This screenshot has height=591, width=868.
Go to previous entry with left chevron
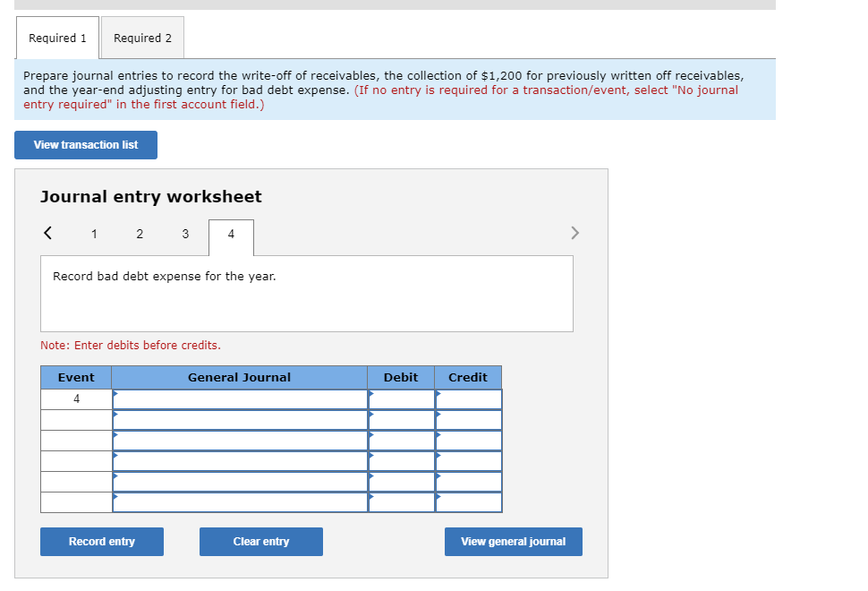coord(48,233)
